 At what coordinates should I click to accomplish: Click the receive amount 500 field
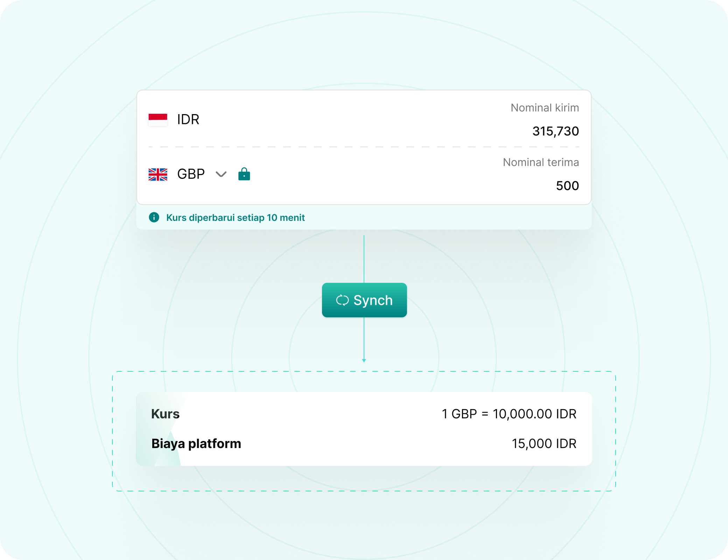(x=567, y=186)
